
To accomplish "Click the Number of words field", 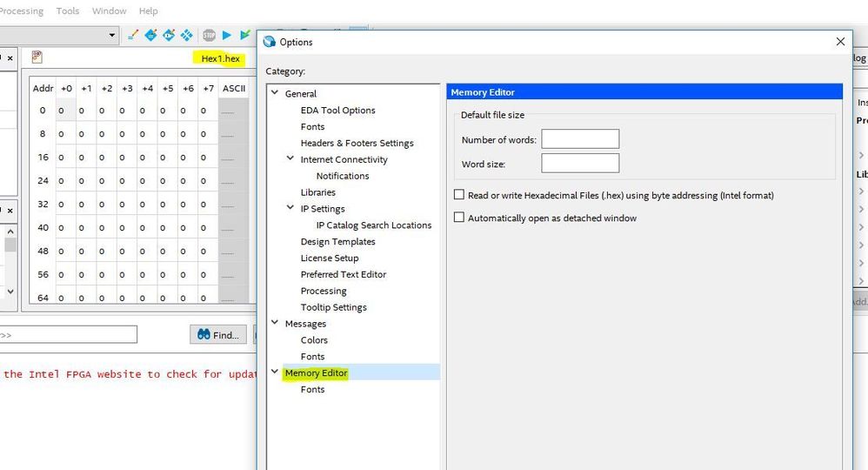I will click(580, 139).
